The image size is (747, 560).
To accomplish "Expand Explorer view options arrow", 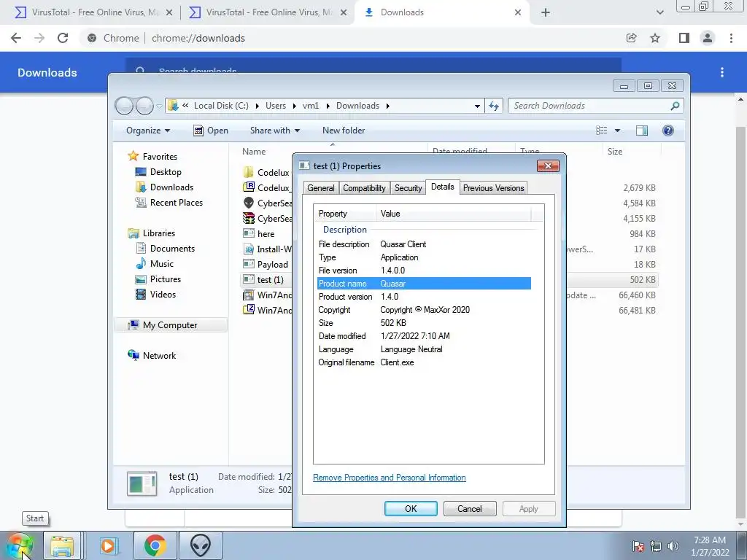I will click(617, 131).
